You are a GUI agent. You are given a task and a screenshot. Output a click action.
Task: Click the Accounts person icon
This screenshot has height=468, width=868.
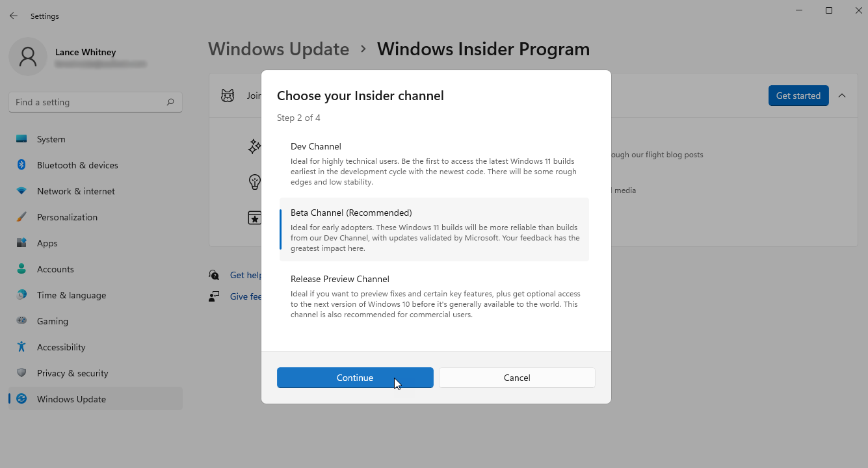pos(21,269)
